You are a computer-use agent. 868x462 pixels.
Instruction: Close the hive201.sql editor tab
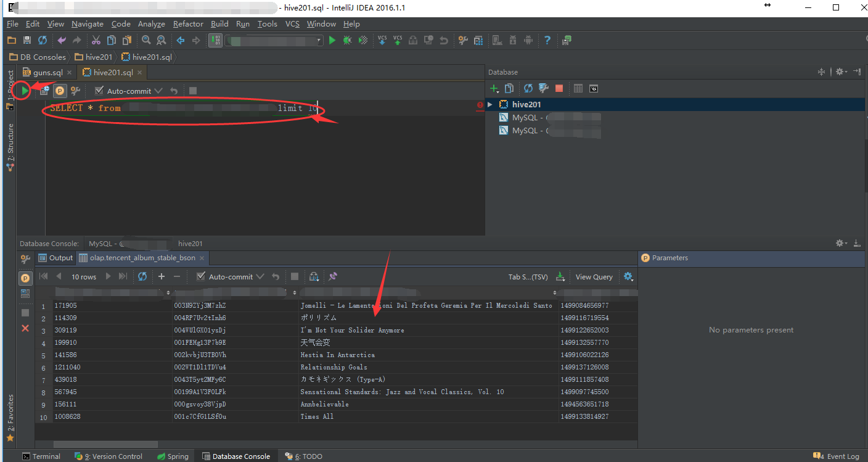pyautogui.click(x=140, y=73)
